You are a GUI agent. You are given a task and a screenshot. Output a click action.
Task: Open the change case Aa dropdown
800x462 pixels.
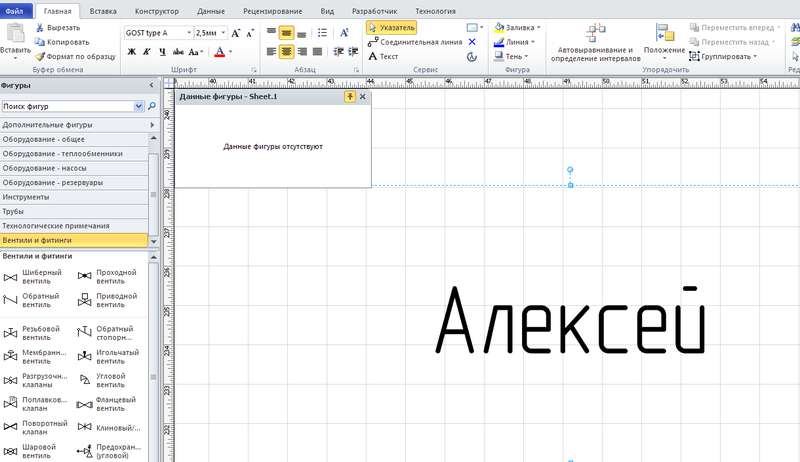point(195,52)
